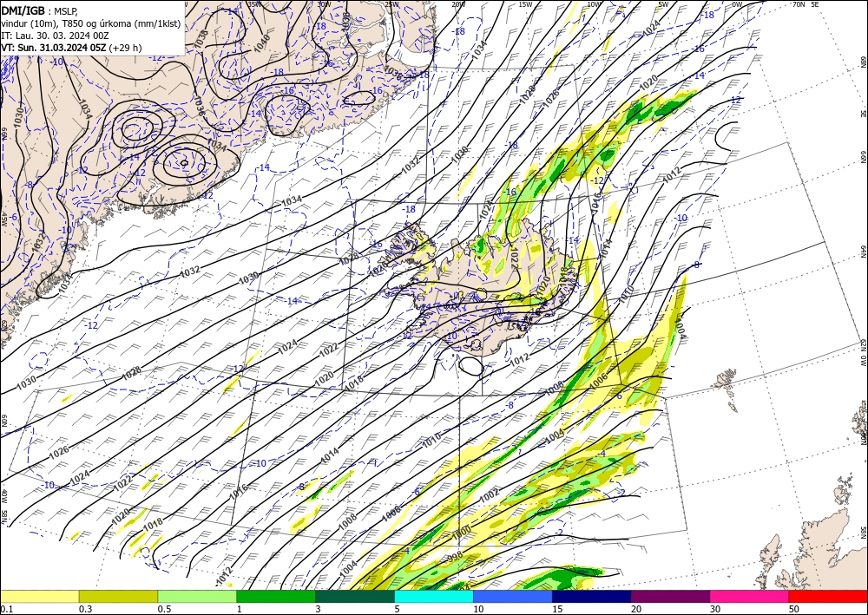This screenshot has height=615, width=868.
Task: Click the 10W longitude label
Action: pyautogui.click(x=594, y=3)
